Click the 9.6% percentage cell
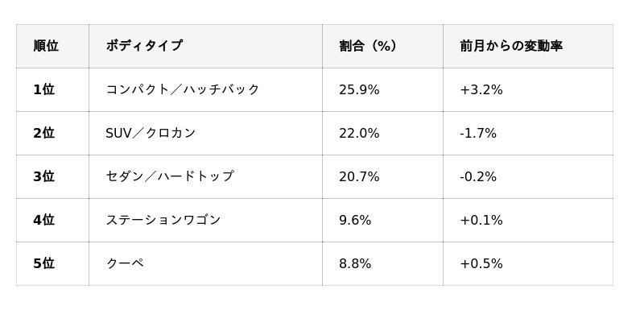This screenshot has width=644, height=310. pos(383,220)
